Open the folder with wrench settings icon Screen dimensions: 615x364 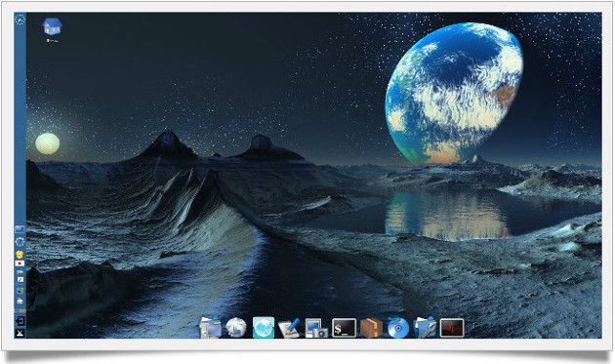point(426,328)
